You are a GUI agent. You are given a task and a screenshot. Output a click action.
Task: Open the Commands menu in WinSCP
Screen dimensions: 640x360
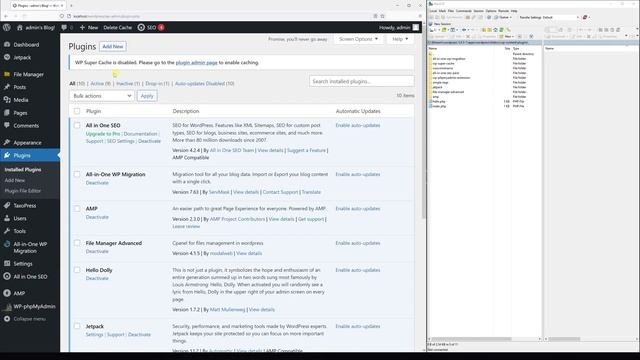(x=463, y=11)
